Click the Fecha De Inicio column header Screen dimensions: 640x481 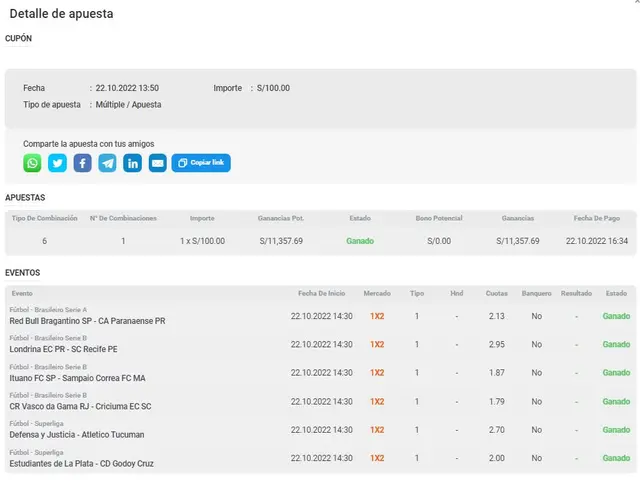322,294
